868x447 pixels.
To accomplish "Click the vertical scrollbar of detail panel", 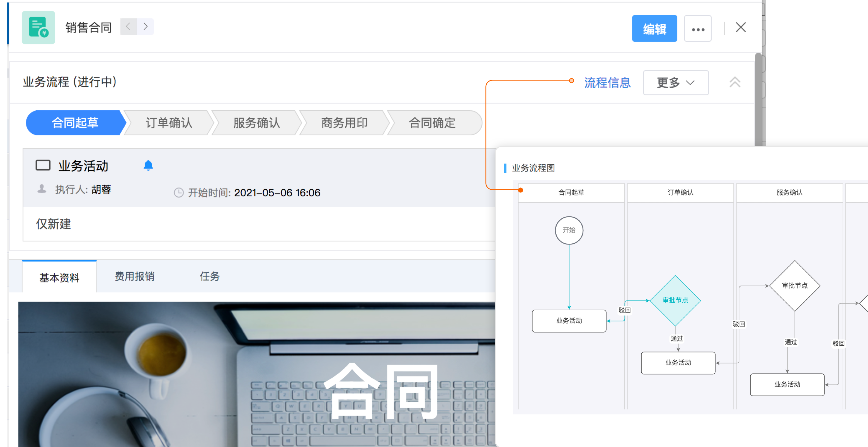I will pyautogui.click(x=758, y=99).
